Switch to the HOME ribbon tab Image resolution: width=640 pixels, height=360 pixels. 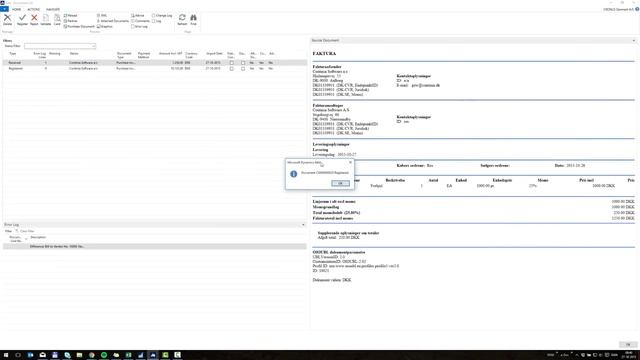click(16, 9)
